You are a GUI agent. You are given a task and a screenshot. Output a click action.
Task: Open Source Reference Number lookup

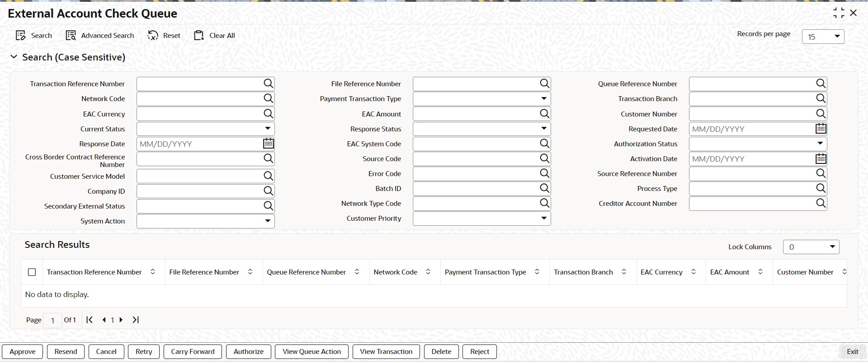click(821, 173)
